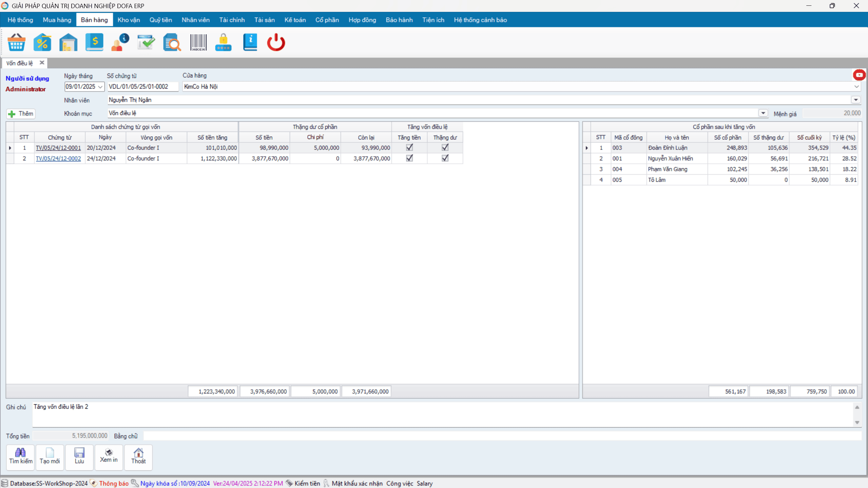Open voucher link TV/05/24/12-0001
Viewport: 868px width, 488px height.
click(58, 148)
